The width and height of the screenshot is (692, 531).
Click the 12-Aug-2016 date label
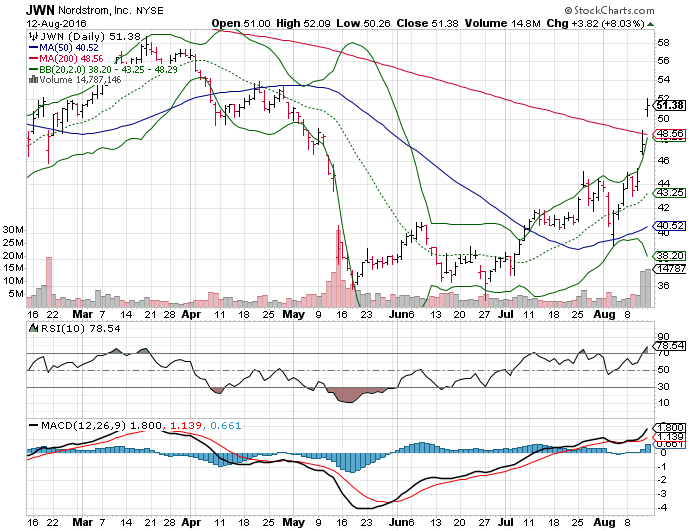(56, 23)
